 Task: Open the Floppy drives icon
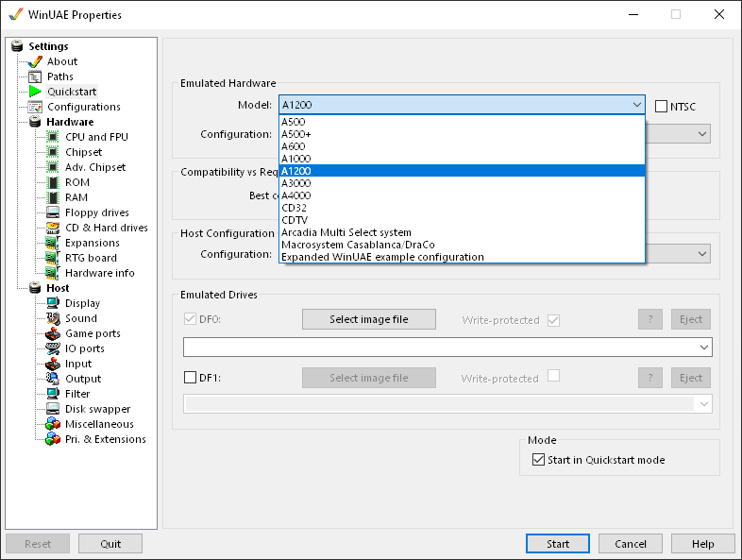(x=53, y=212)
